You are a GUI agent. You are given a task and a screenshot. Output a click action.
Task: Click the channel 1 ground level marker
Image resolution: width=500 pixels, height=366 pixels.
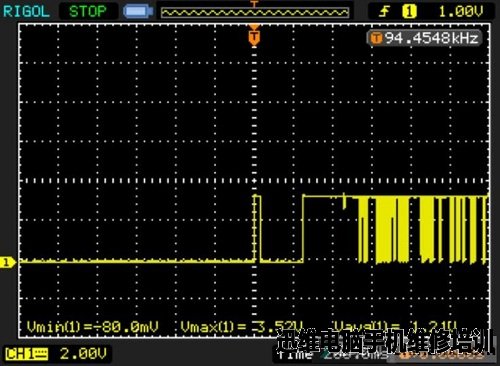tap(7, 262)
